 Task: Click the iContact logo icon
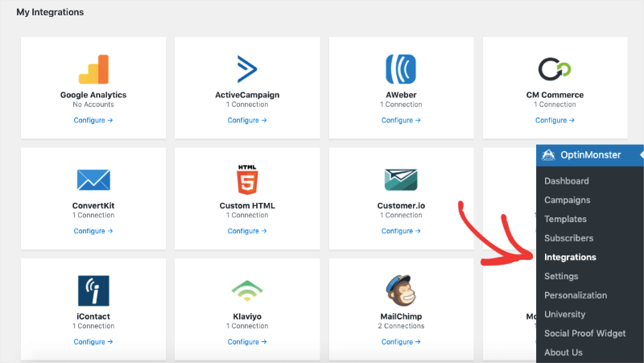[x=93, y=291]
